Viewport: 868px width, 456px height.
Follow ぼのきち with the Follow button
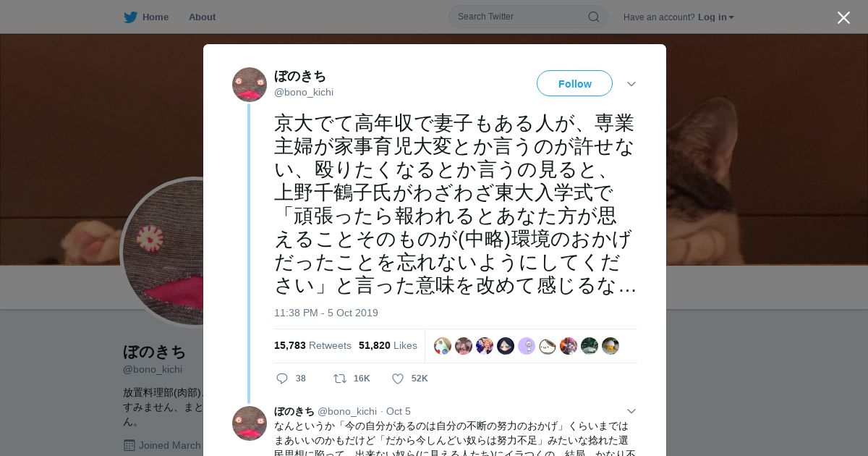point(574,84)
